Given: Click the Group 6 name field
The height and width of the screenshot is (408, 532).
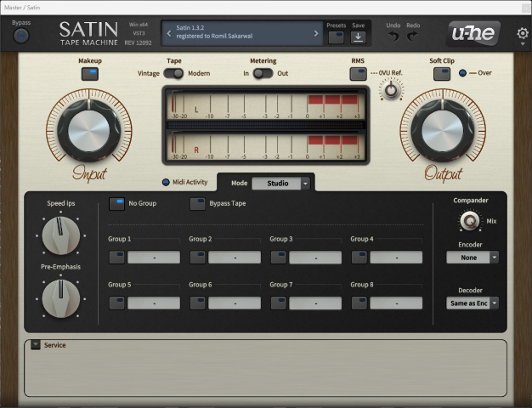Looking at the screenshot, I should pos(235,303).
